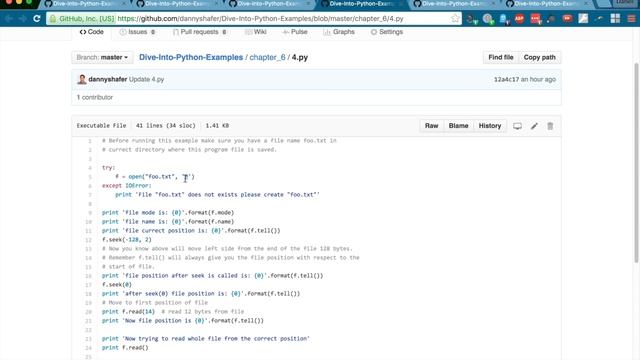Click the blue ghost extension icon
This screenshot has width=640, height=360.
pos(503,19)
